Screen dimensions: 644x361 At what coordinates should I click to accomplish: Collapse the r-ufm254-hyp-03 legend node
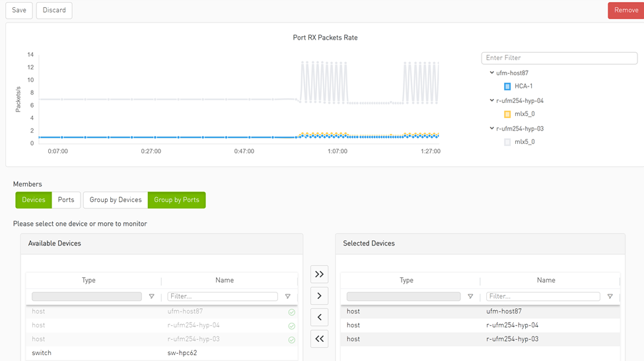pyautogui.click(x=491, y=129)
